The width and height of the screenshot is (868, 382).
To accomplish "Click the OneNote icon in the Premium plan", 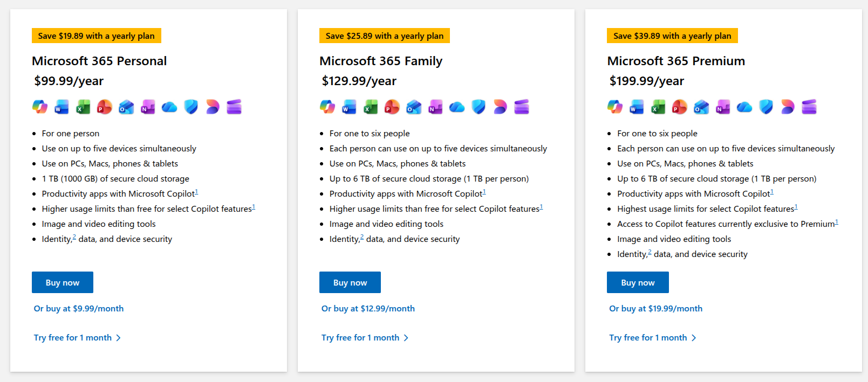I will (x=723, y=107).
